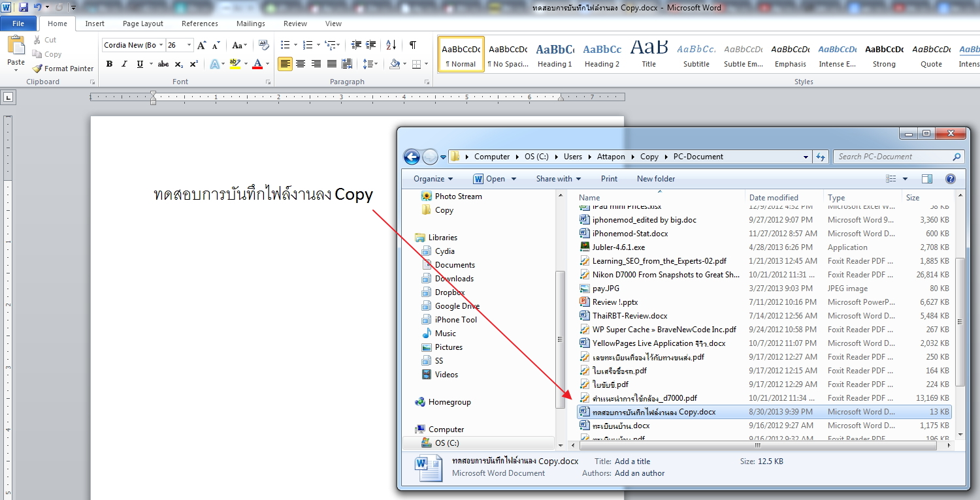The image size is (980, 500).
Task: Click the Justify alignment icon
Action: [332, 64]
